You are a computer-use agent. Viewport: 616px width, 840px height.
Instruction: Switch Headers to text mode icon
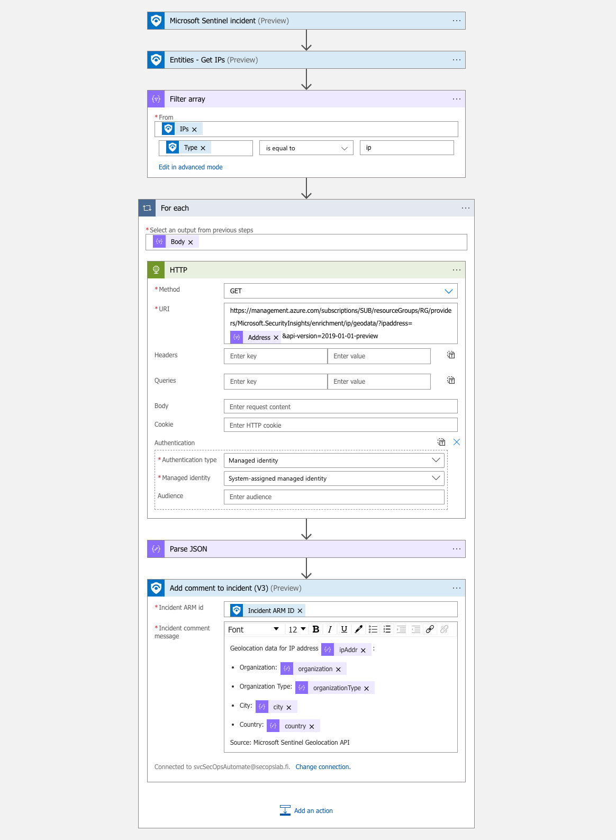click(451, 355)
